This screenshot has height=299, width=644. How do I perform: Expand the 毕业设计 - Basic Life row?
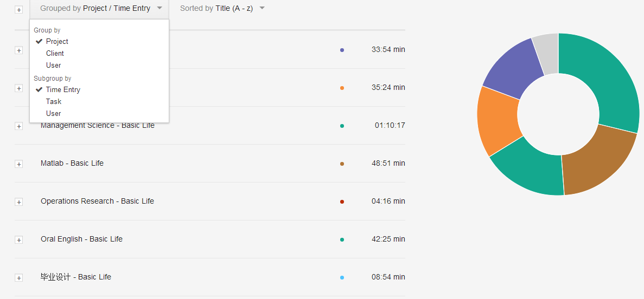(x=19, y=278)
